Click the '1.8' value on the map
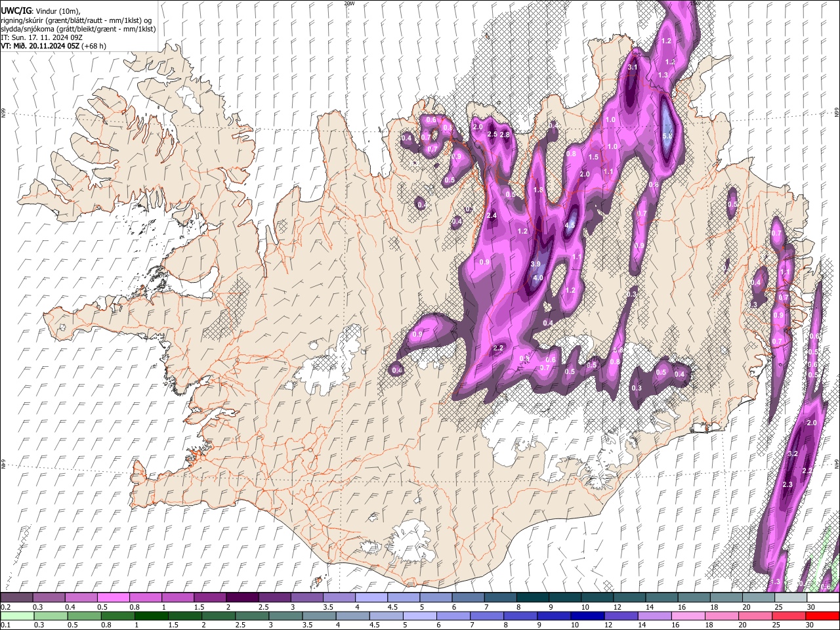 (x=539, y=190)
